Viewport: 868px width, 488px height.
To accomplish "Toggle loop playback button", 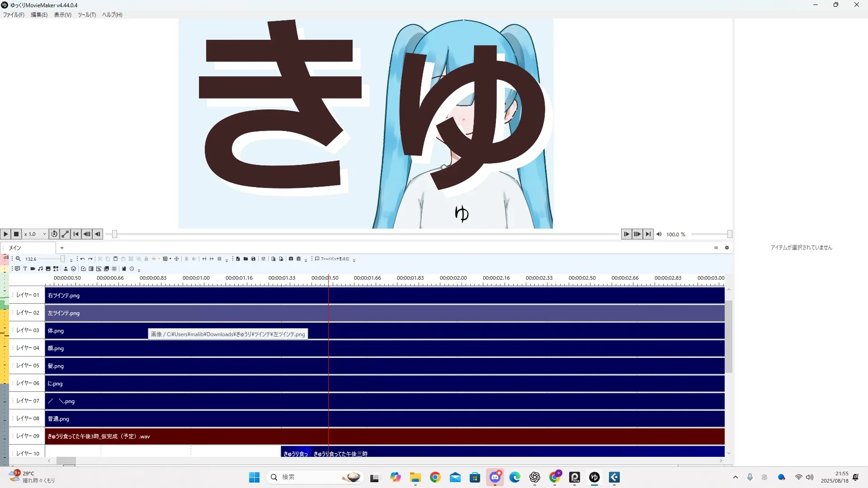I will click(54, 234).
